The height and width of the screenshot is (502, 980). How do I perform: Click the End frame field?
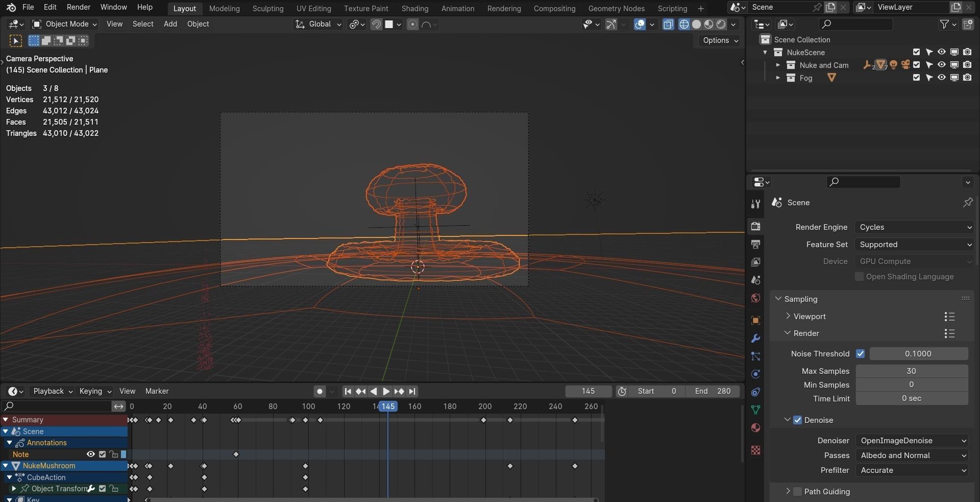click(713, 391)
